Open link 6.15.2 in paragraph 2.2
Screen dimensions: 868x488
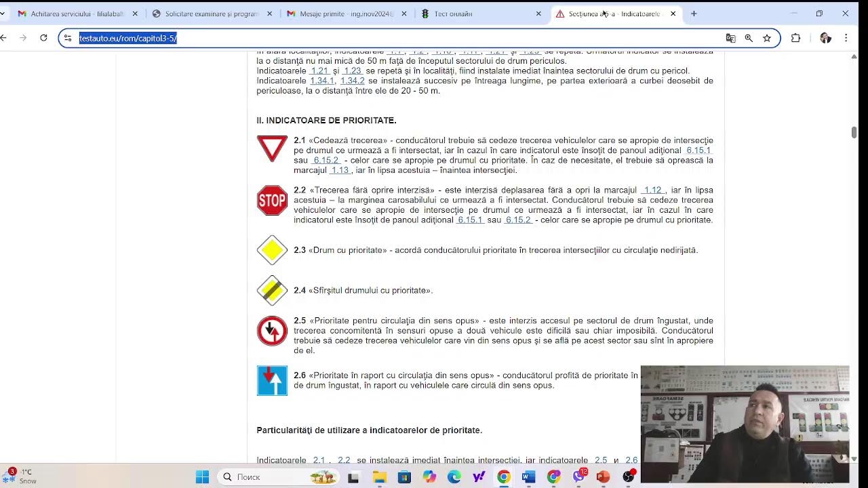coord(518,220)
